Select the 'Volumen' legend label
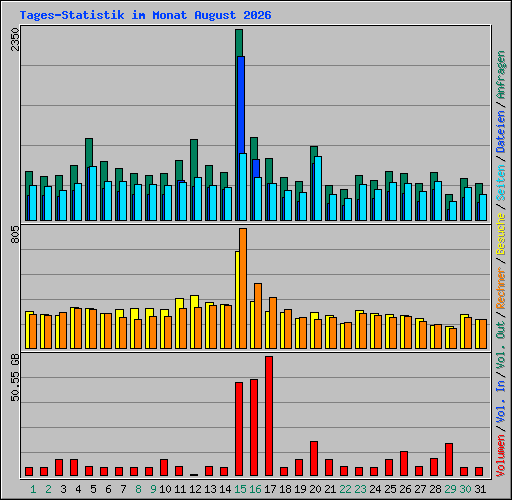 coord(501,456)
